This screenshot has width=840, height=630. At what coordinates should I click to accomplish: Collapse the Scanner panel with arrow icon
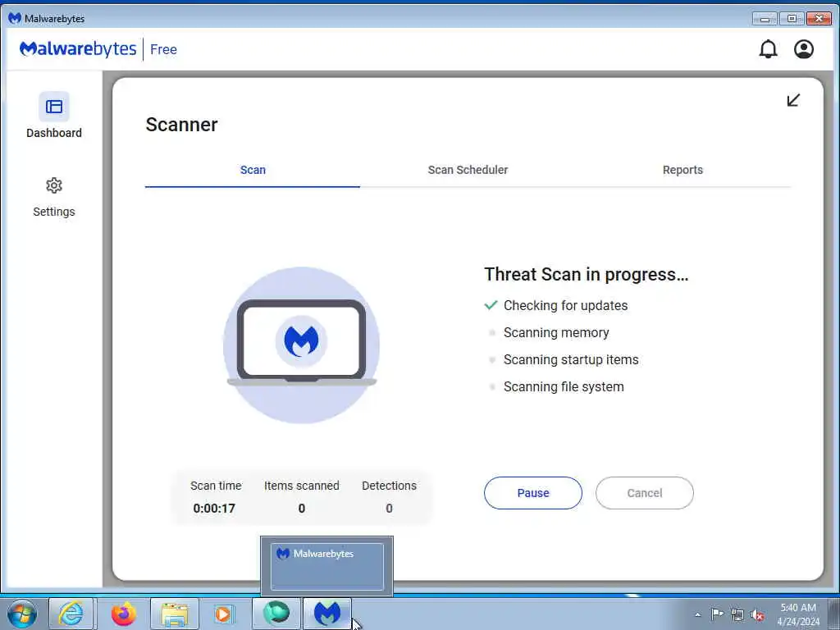793,100
